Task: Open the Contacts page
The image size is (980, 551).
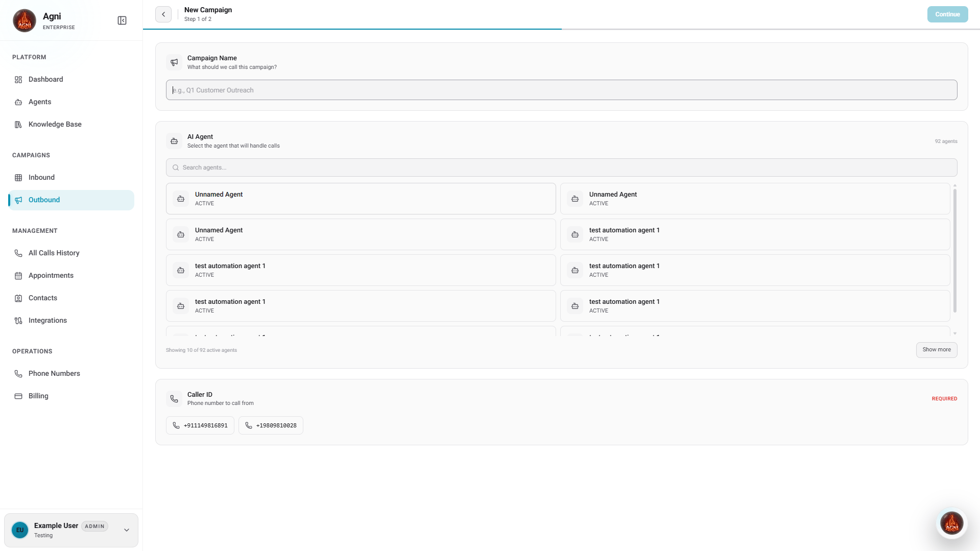Action: tap(71, 298)
